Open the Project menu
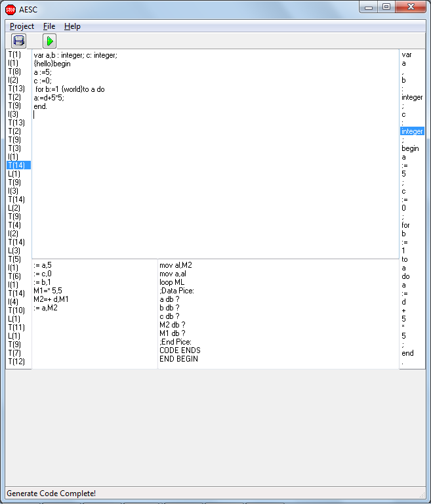431x504 pixels. coord(22,26)
